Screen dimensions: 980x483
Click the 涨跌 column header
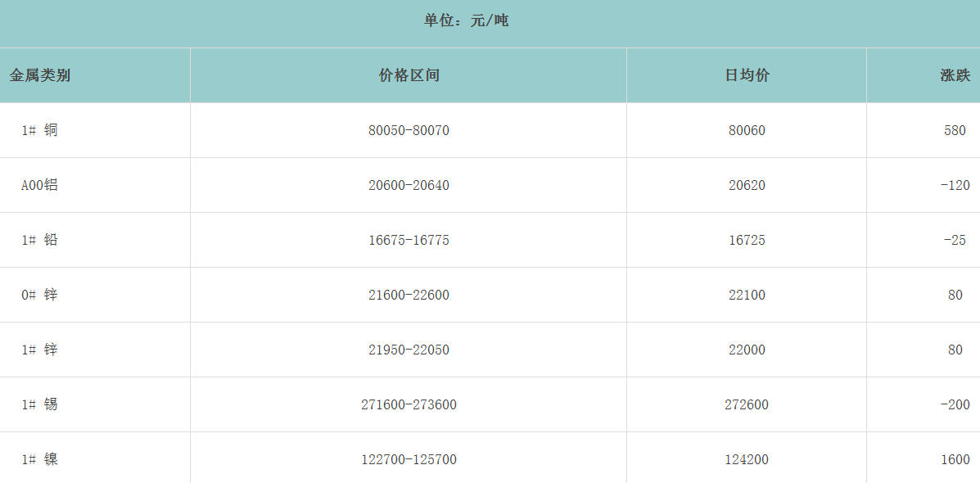[955, 75]
